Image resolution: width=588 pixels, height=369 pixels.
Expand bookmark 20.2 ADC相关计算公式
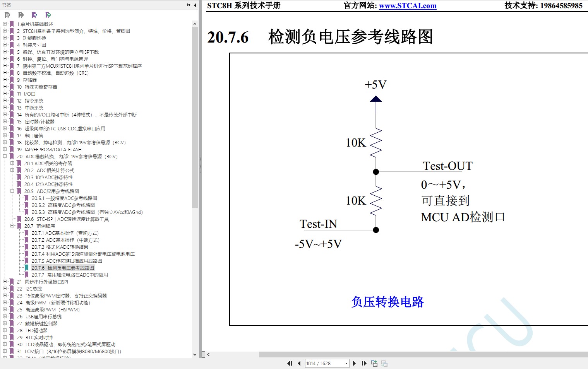(x=12, y=170)
